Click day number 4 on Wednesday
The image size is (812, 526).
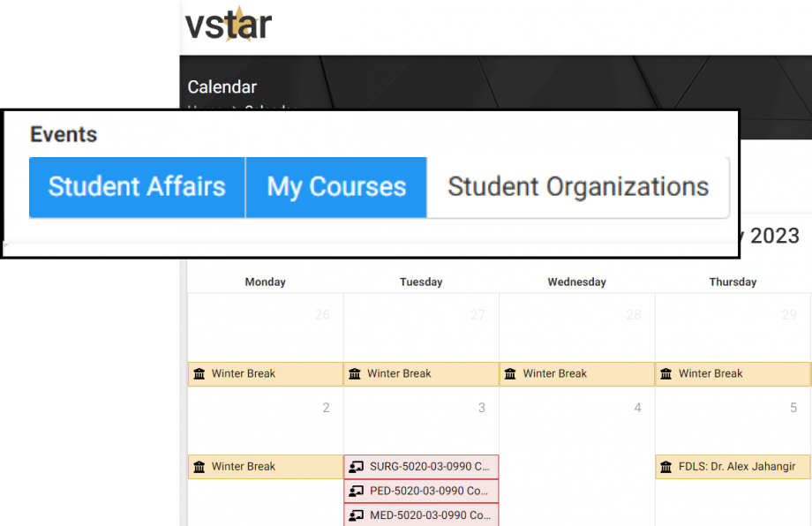click(x=637, y=408)
